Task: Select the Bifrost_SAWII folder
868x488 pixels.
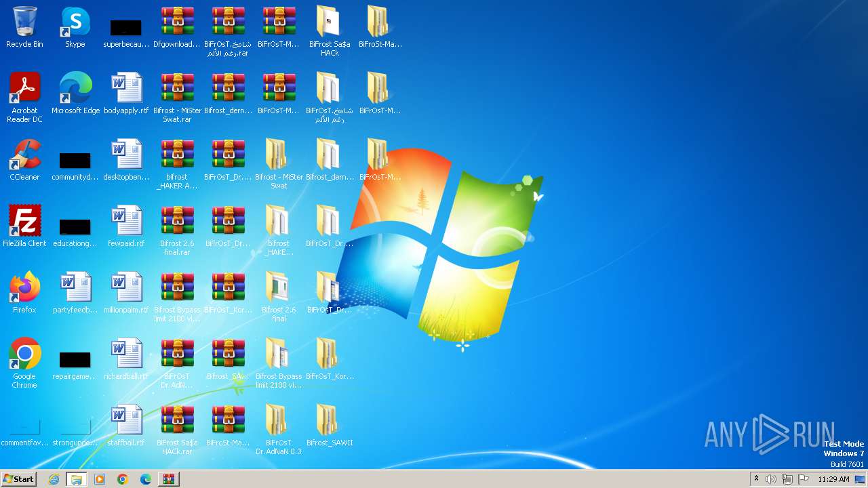Action: (330, 426)
